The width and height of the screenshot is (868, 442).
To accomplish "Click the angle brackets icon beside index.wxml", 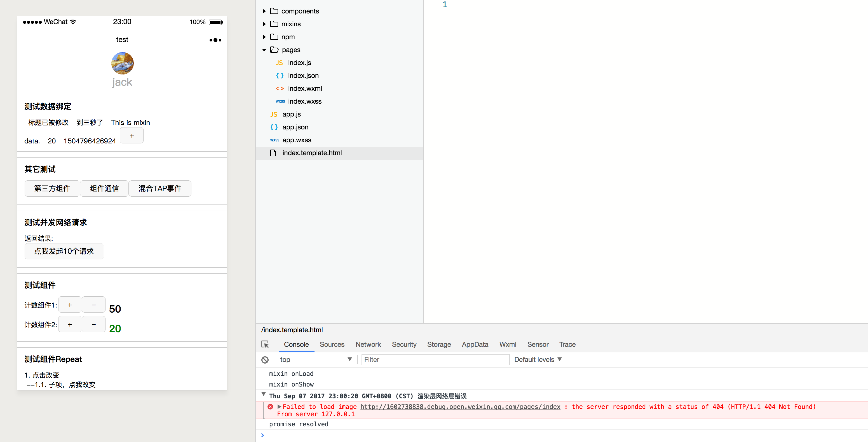I will (279, 89).
